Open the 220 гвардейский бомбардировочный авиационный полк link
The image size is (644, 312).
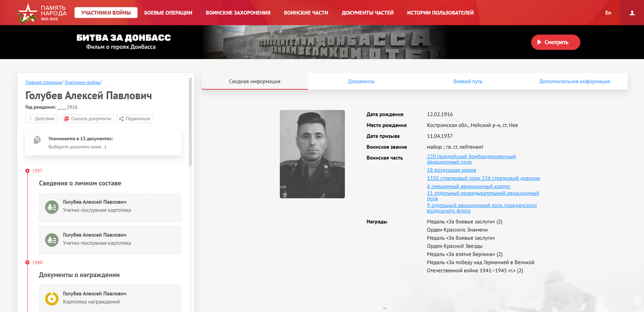coord(471,159)
